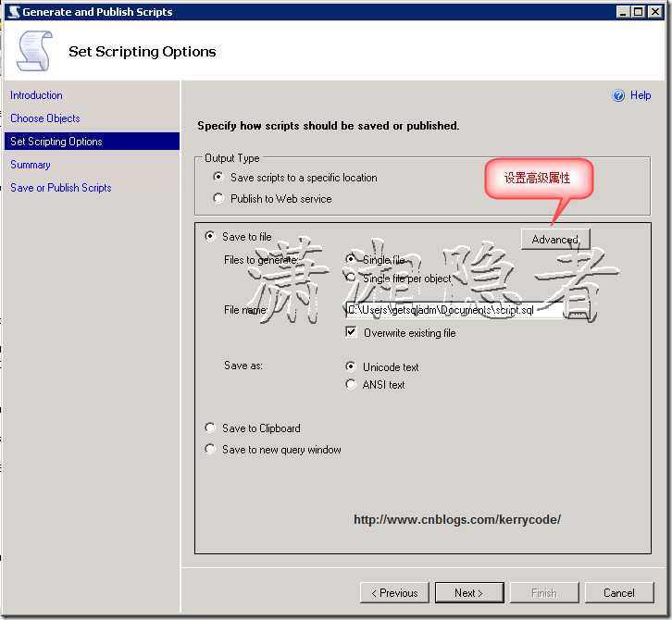Screen dimensions: 672x620
Task: Click the scroll wizard icon in header
Action: click(x=34, y=51)
